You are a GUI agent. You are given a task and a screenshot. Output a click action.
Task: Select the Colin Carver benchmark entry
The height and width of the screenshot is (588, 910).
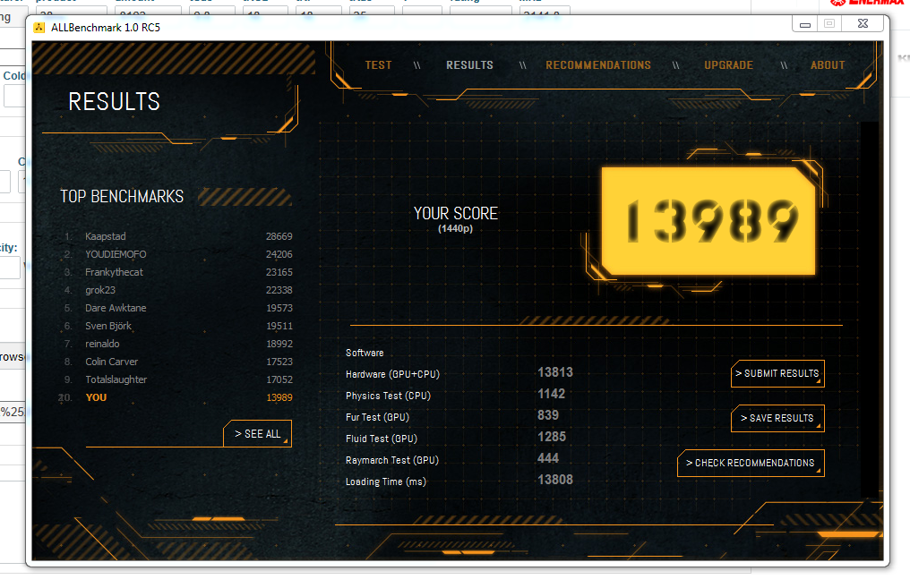(x=178, y=362)
